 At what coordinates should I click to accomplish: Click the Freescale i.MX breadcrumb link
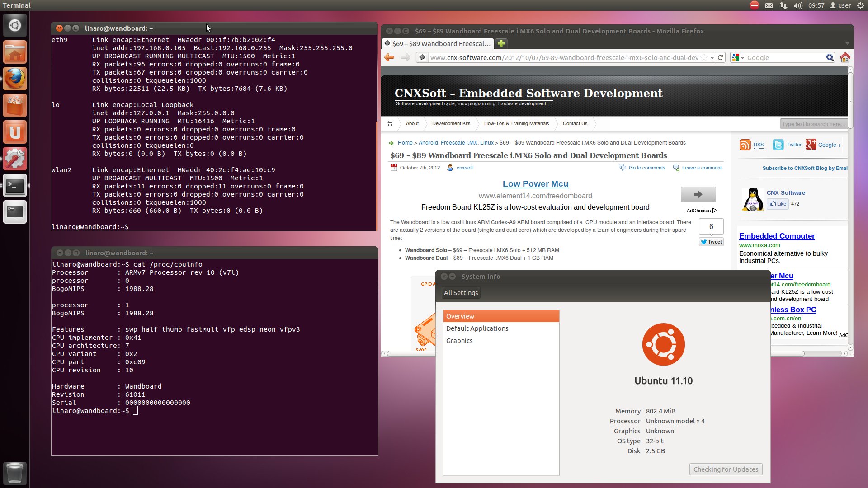coord(459,142)
